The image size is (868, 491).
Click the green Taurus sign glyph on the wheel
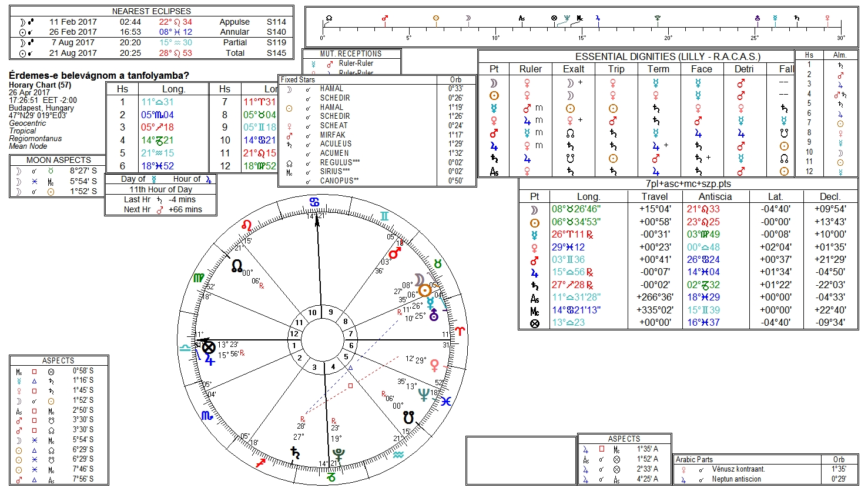pyautogui.click(x=438, y=264)
